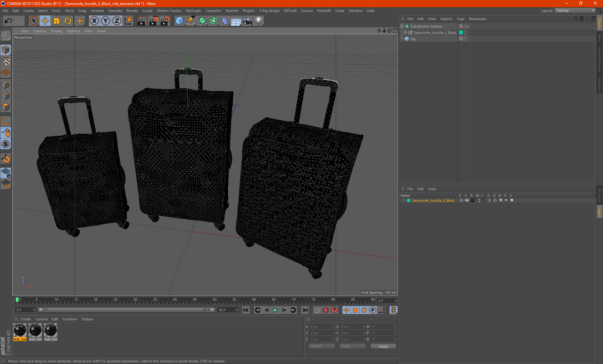Viewport: 603px width, 364px height.
Task: Collapse the Subdivision Surface tree item
Action: coord(402,26)
